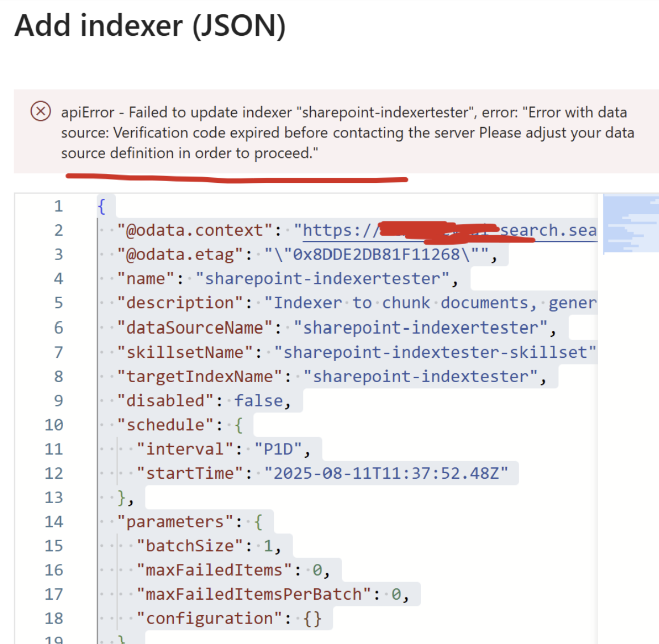Click the startTime value 2025-08-11T11:37:52.48Z

pos(386,474)
